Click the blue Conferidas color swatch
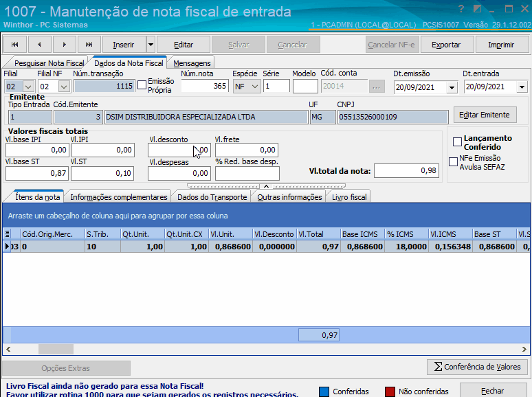Image resolution: width=532 pixels, height=397 pixels. [x=324, y=392]
